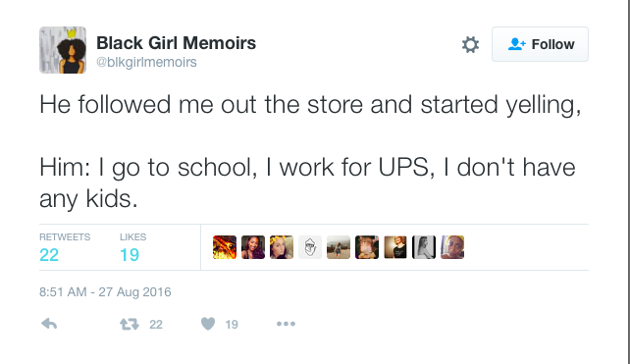The width and height of the screenshot is (630, 364).
Task: Open Black Girl Memoirs profile picture
Action: click(x=63, y=50)
